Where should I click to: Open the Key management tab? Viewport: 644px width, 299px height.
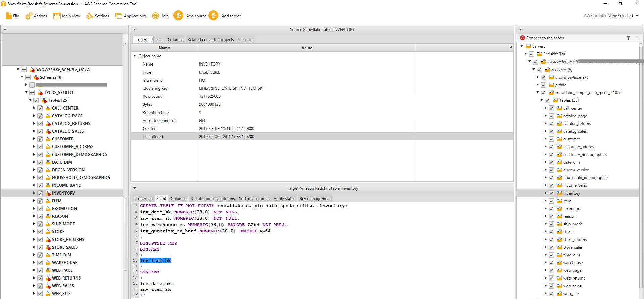(x=315, y=199)
